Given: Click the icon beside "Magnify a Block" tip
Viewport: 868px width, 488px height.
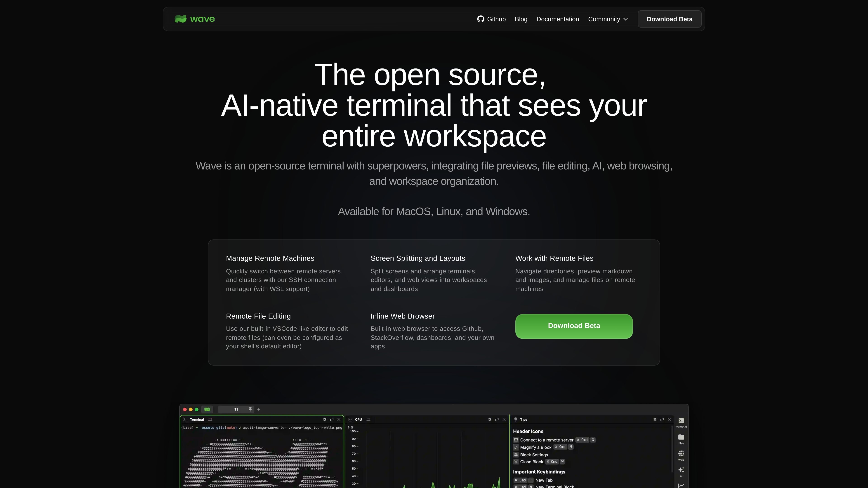Looking at the screenshot, I should pyautogui.click(x=516, y=447).
